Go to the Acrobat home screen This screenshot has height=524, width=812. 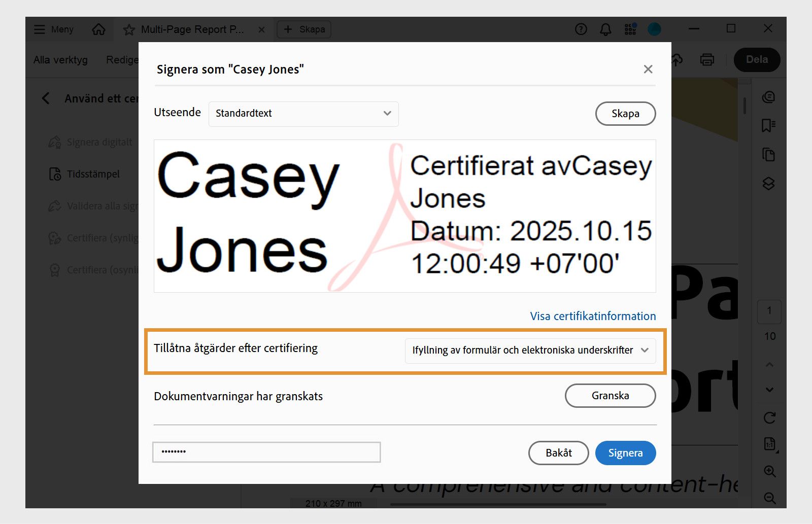[99, 29]
